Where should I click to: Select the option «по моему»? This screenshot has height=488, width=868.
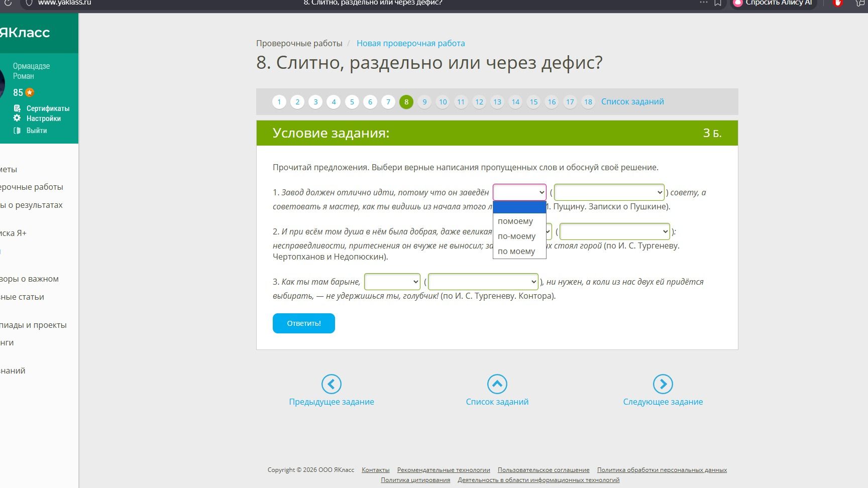coord(519,251)
